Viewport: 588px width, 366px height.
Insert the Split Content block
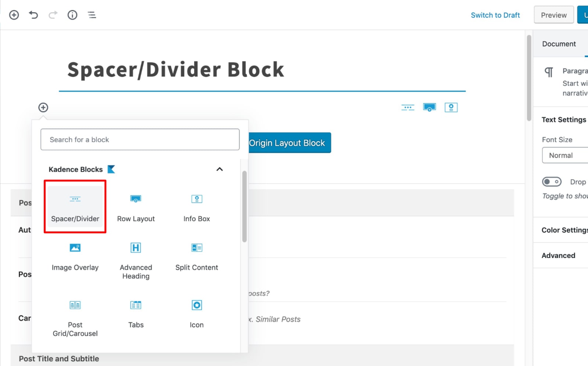tap(197, 256)
